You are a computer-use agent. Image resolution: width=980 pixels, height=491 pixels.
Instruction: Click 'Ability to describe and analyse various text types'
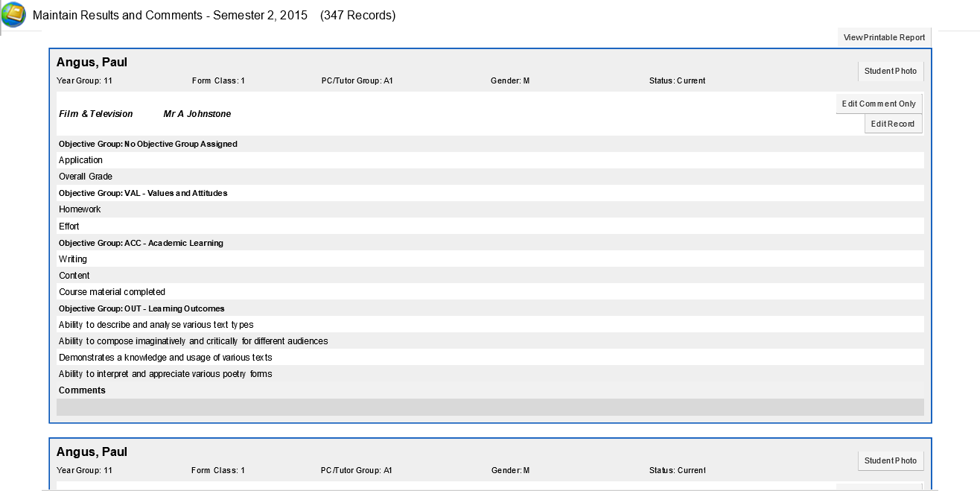pos(156,325)
